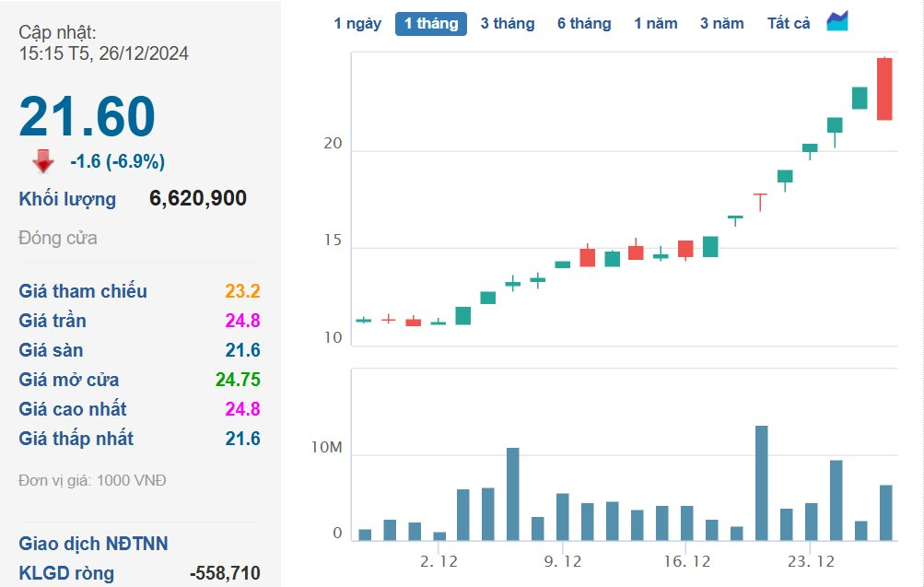Select the highlighted "1 tháng" range tab

[431, 23]
